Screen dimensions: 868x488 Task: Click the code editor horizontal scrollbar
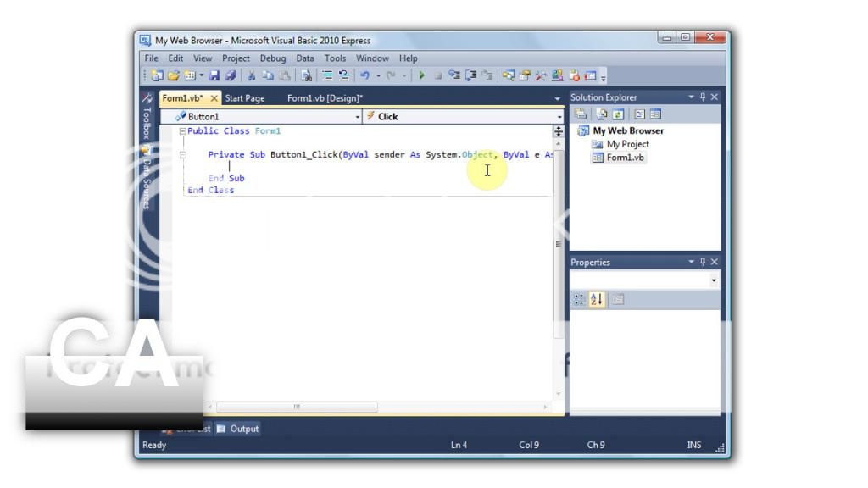(297, 408)
